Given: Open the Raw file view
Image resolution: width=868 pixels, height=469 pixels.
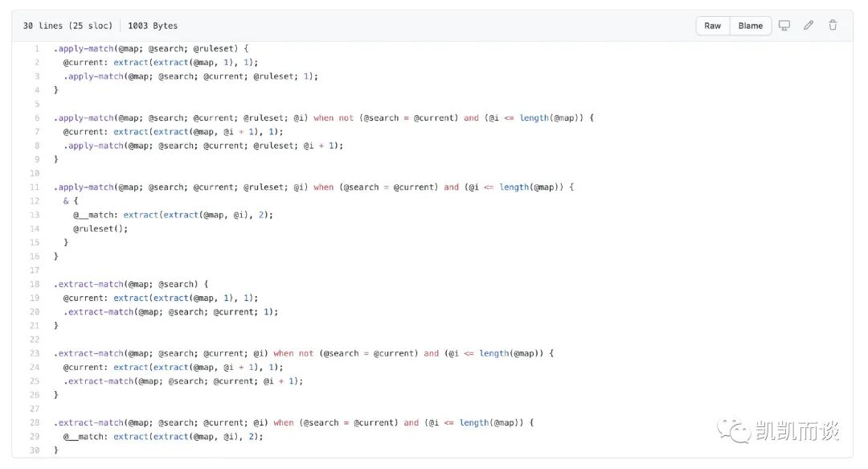Looking at the screenshot, I should (x=712, y=26).
